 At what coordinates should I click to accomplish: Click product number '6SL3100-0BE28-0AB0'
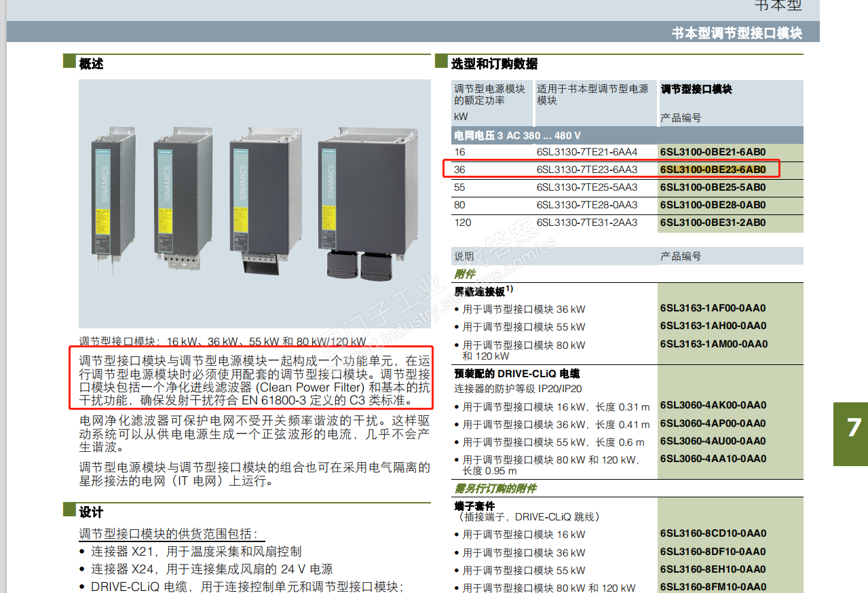pos(713,205)
